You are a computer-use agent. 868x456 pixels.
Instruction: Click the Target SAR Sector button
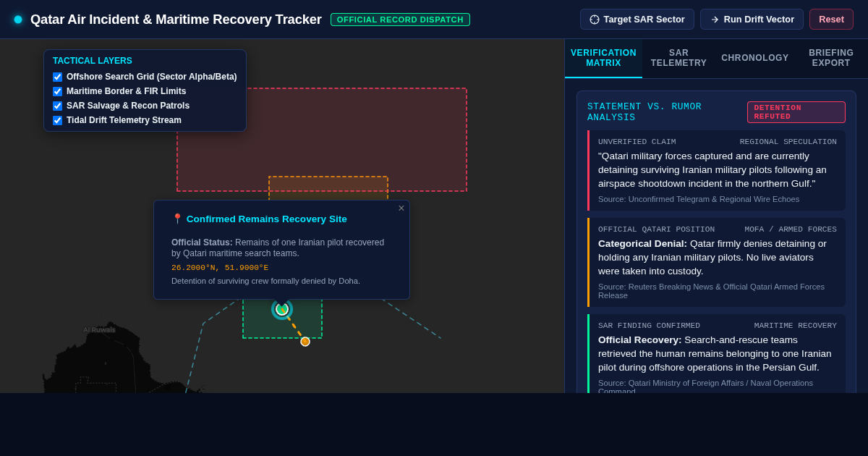point(637,20)
